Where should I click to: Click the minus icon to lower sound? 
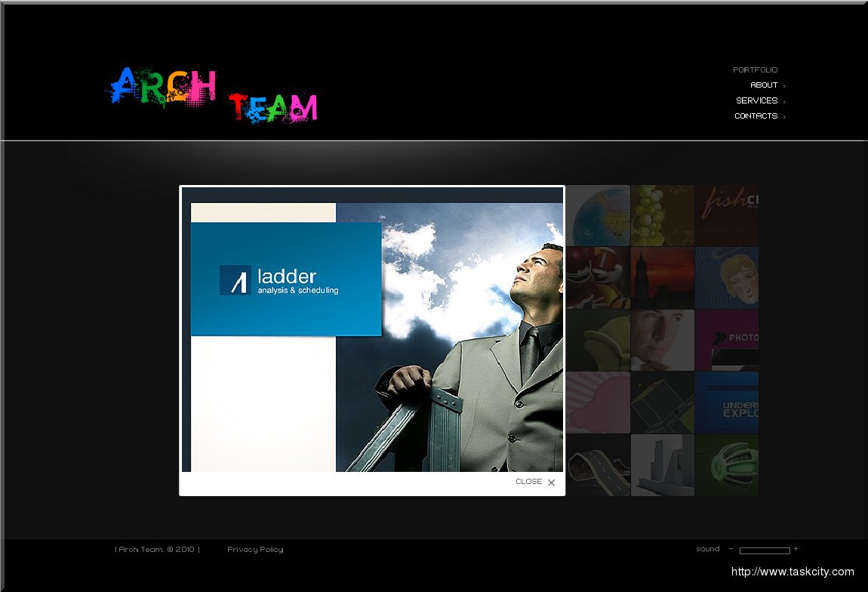click(729, 549)
